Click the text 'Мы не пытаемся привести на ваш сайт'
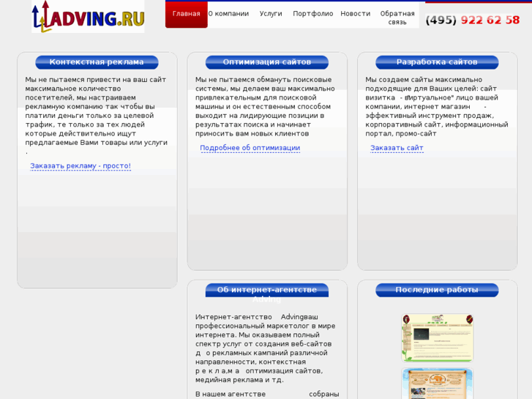Viewport: 532px width, 399px height. 96,80
